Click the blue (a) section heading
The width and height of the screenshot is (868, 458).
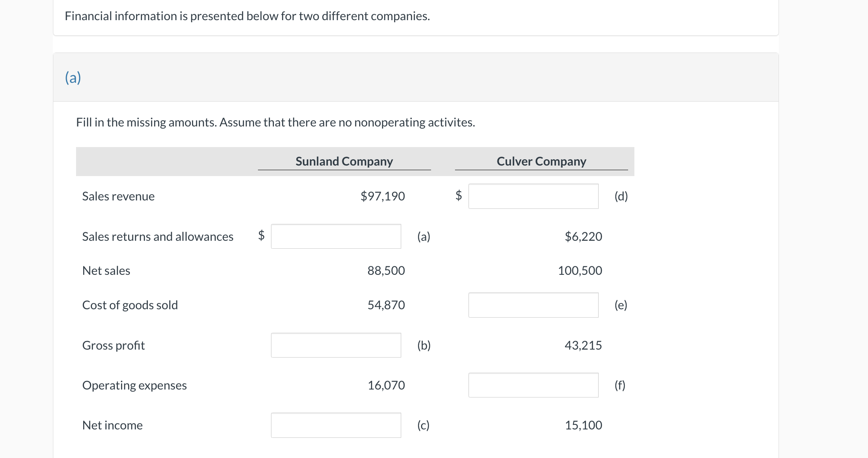[73, 78]
